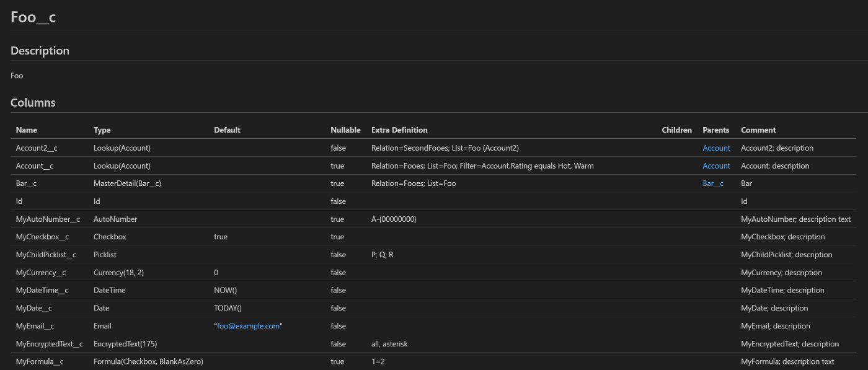Click the EncryptedText(175) type cell
The image size is (868, 370).
tap(128, 344)
